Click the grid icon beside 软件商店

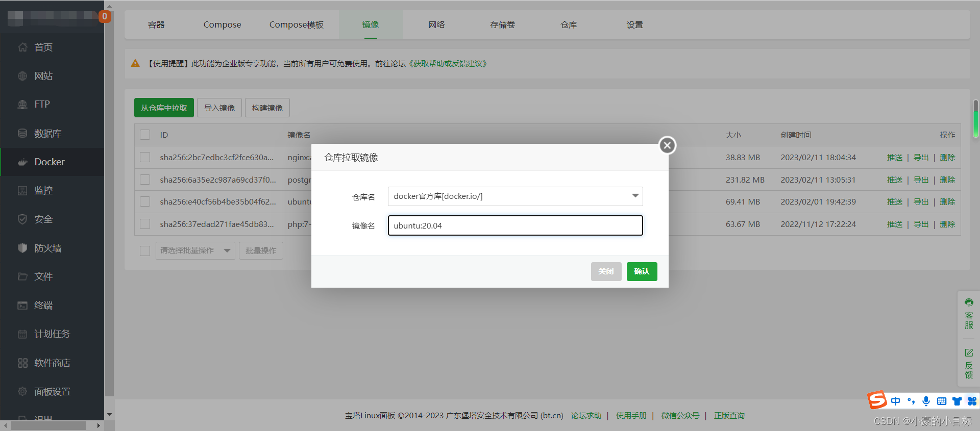coord(22,363)
